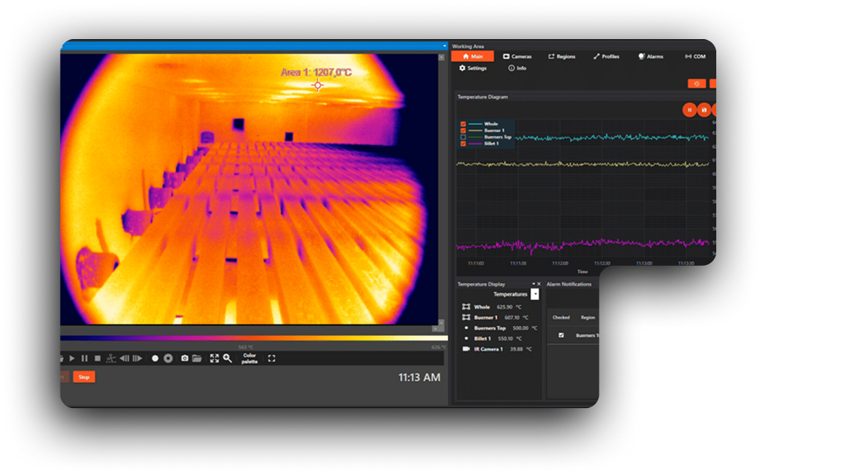Click the round save icon in Temperature Diagram
The height and width of the screenshot is (476, 868).
point(704,110)
